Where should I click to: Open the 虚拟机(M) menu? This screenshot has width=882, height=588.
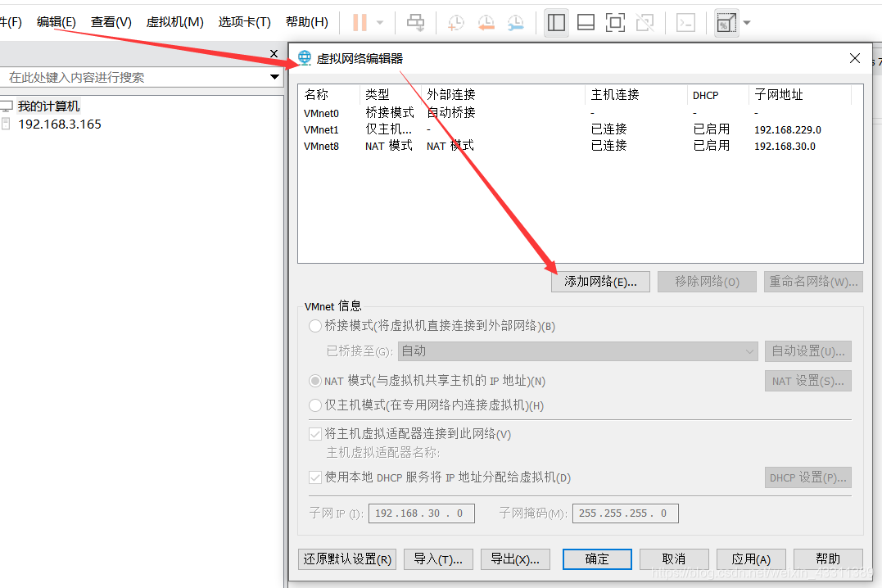(175, 22)
